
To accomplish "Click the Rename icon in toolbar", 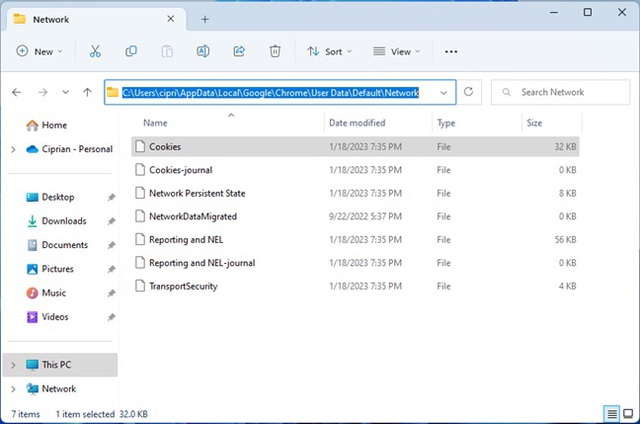I will [x=203, y=51].
